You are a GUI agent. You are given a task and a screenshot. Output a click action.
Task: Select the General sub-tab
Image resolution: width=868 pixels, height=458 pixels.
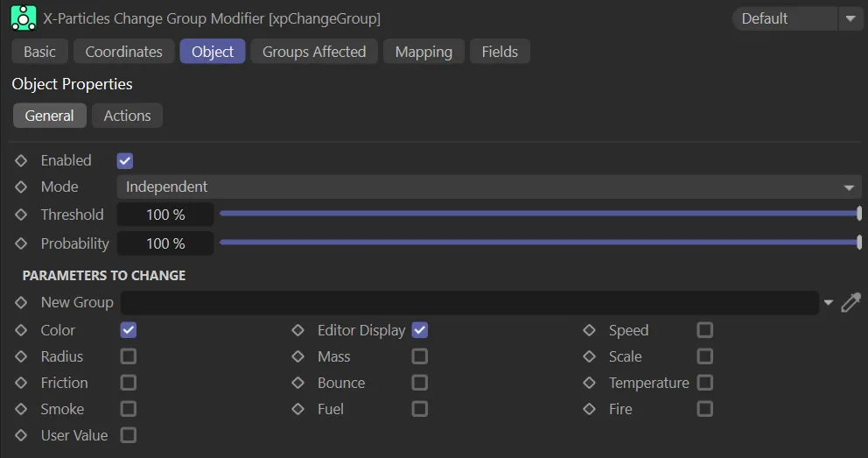coord(49,116)
